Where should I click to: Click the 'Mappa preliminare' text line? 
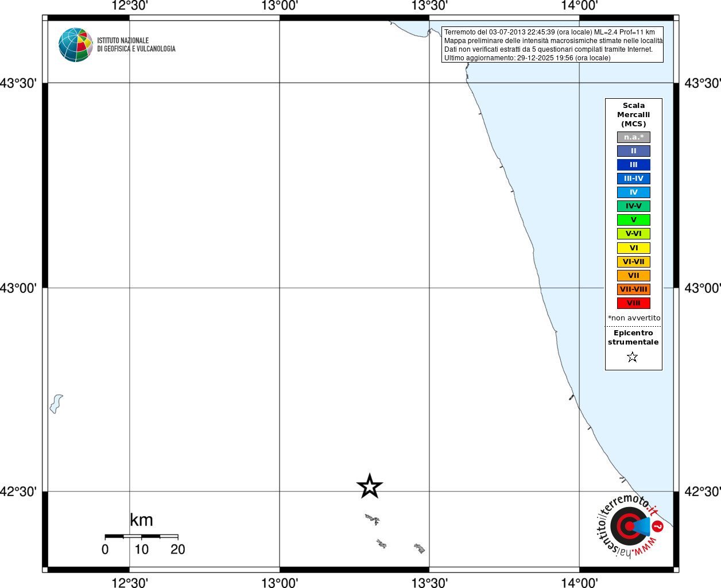[553, 41]
